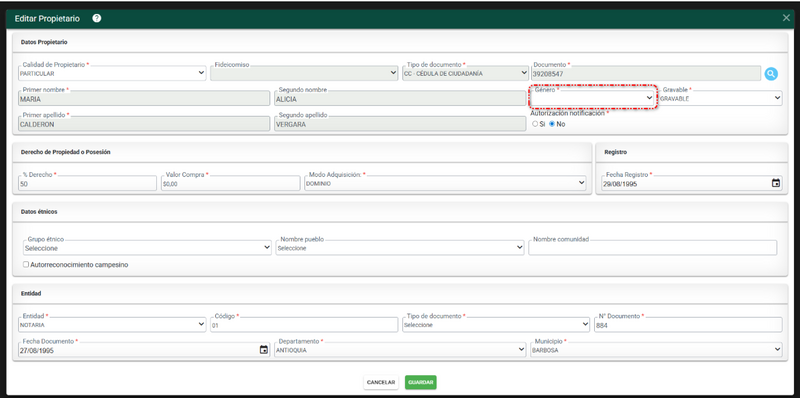Click the CANCELAR button

tap(381, 382)
